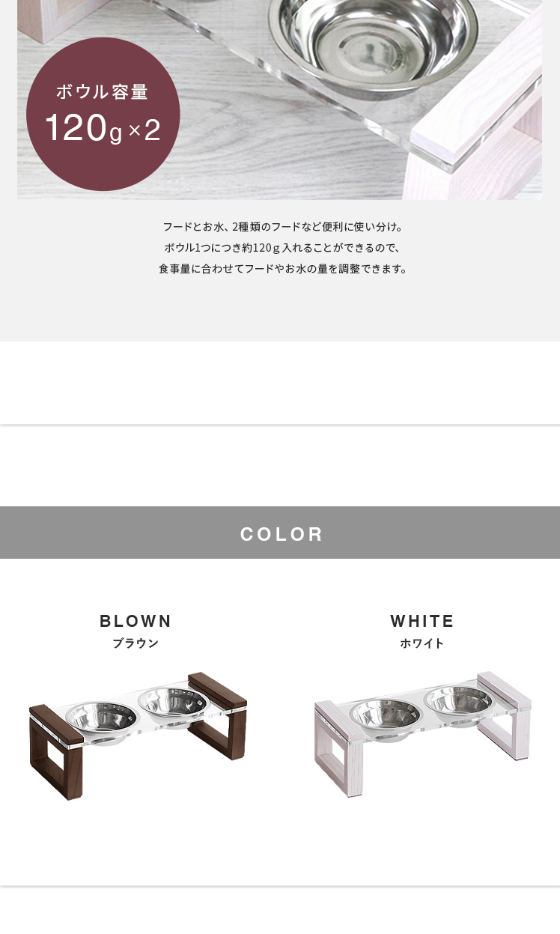
Task: Click the left bowl of the white stand
Action: [x=384, y=718]
